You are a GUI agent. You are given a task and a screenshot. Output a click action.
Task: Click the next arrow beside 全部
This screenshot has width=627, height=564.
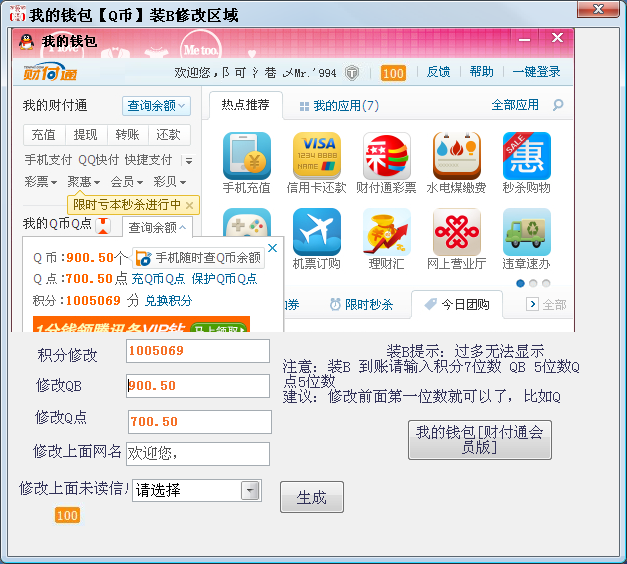[532, 304]
